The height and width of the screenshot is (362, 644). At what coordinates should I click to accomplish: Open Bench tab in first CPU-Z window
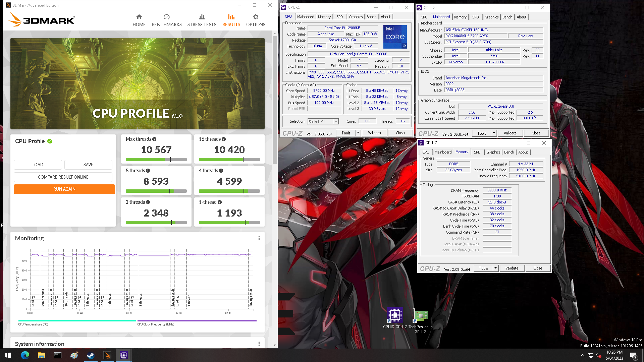pyautogui.click(x=371, y=17)
